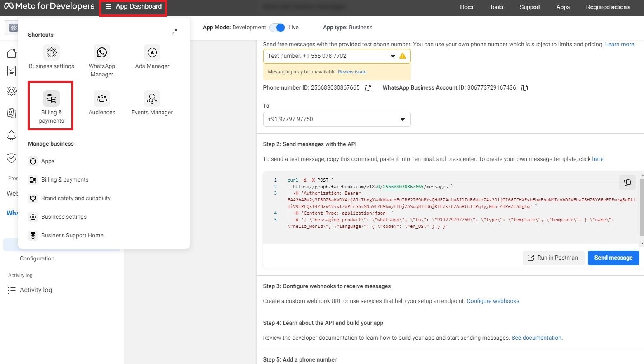Click the Brand safety shield icon

coord(33,199)
